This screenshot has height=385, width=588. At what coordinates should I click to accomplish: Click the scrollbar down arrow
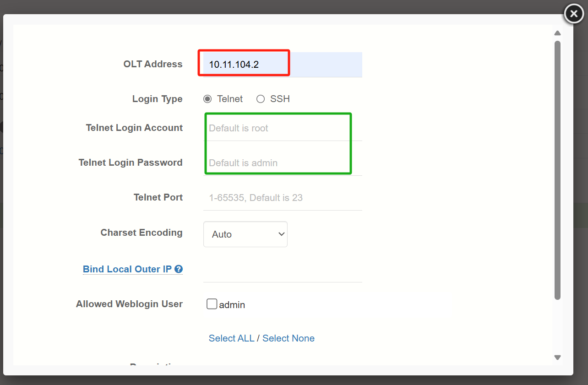click(557, 357)
